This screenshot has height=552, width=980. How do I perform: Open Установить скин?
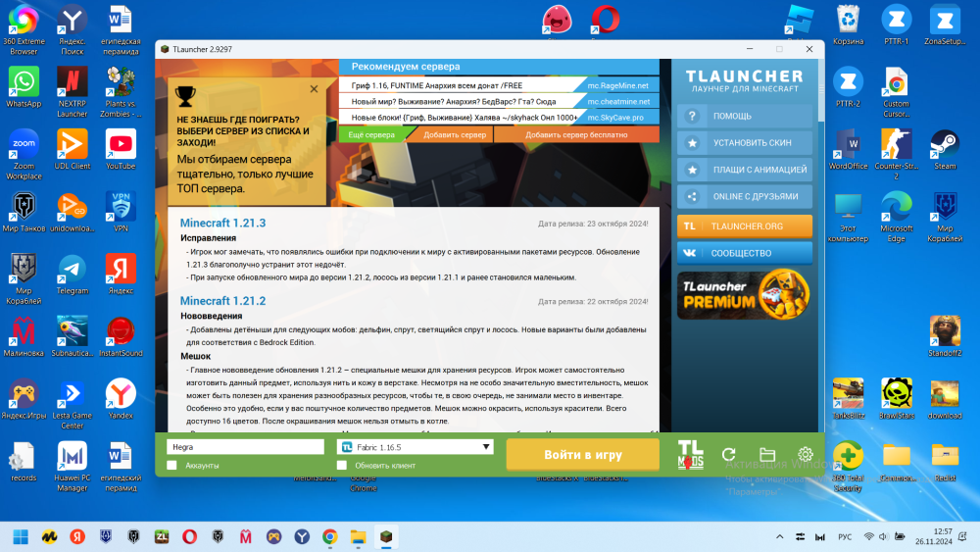(745, 143)
